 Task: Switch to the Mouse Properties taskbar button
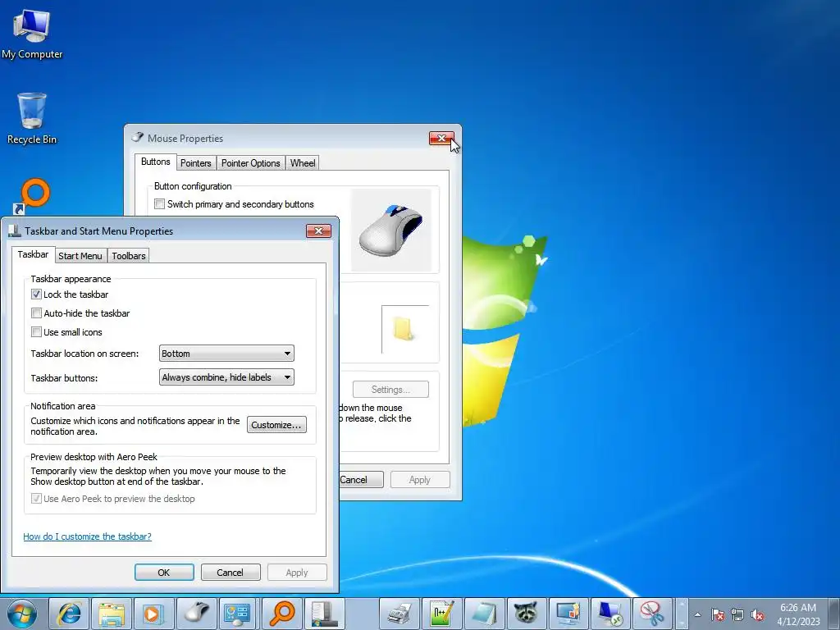(x=197, y=614)
